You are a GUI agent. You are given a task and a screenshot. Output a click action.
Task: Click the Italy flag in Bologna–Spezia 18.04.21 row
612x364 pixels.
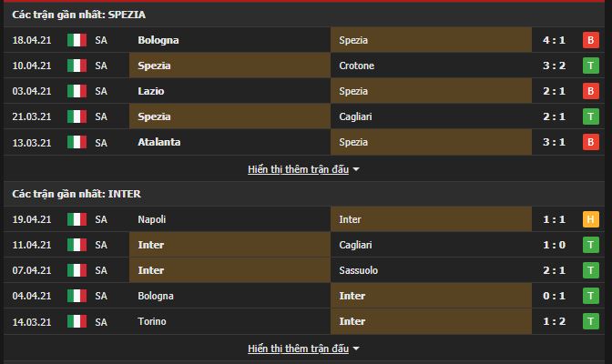pos(76,40)
